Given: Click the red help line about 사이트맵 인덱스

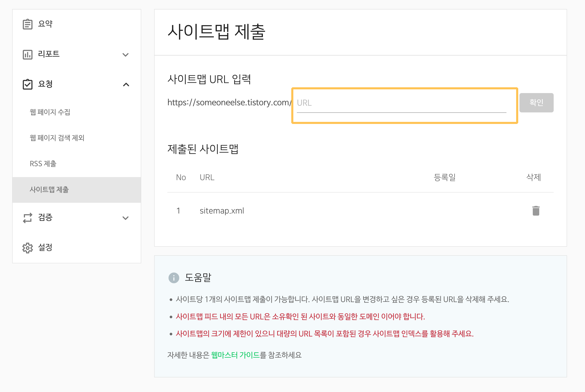Looking at the screenshot, I should click(x=325, y=334).
